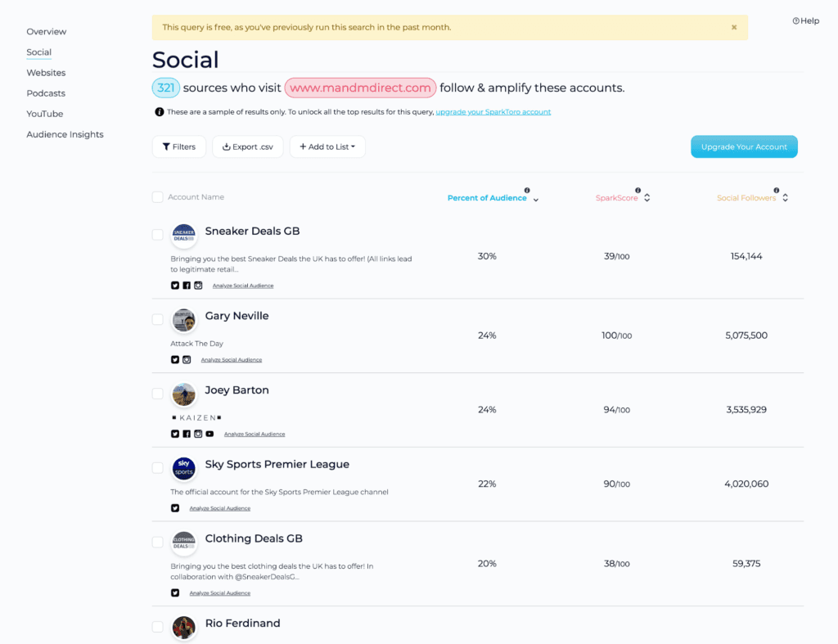Open Gary Neville account name
838x644 pixels.
237,316
